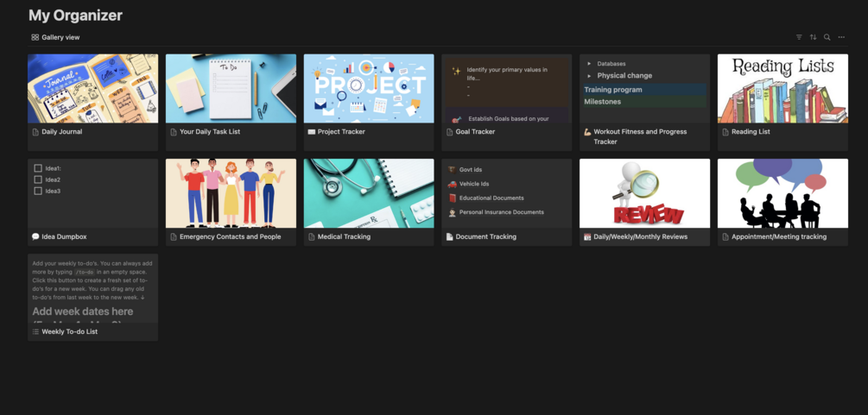Screen dimensions: 868x415
Task: Click the Govt ids text
Action: (x=471, y=170)
